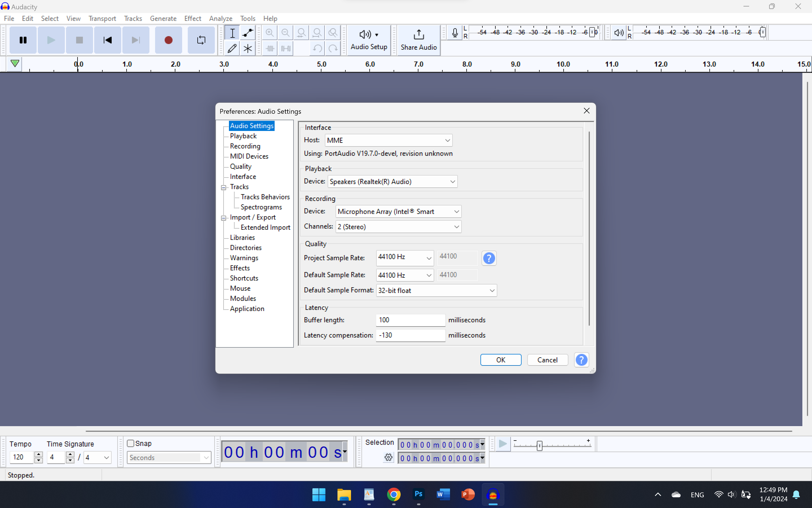
Task: Choose the Selection tool
Action: click(232, 33)
